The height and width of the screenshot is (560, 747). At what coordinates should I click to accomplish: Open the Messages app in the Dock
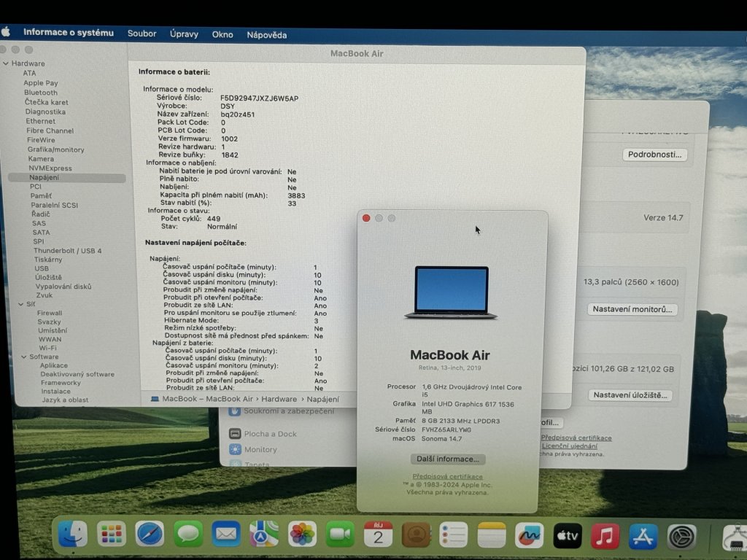click(187, 534)
